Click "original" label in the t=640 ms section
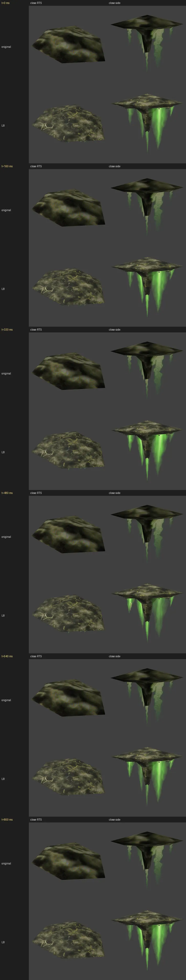Image resolution: width=186 pixels, height=980 pixels. point(6,700)
